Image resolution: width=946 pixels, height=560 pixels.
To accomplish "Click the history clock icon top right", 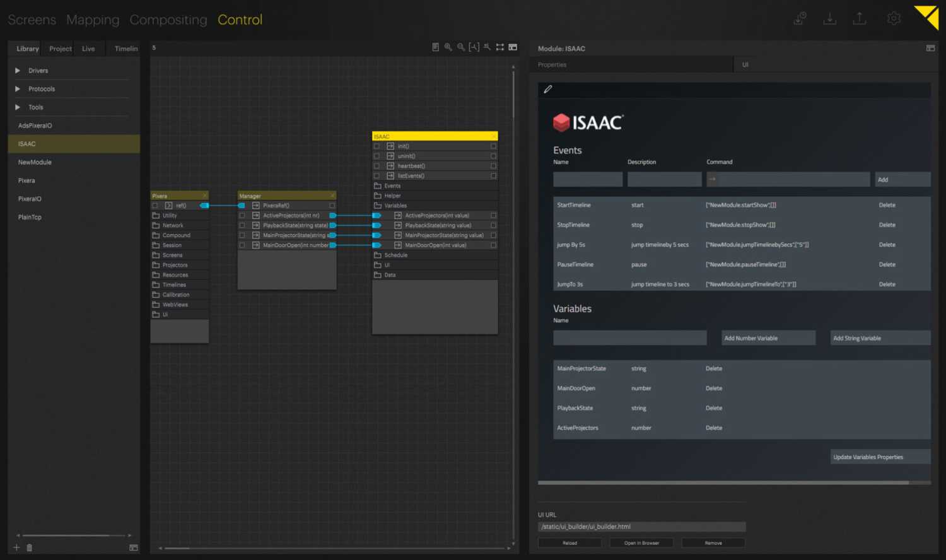I will 799,18.
